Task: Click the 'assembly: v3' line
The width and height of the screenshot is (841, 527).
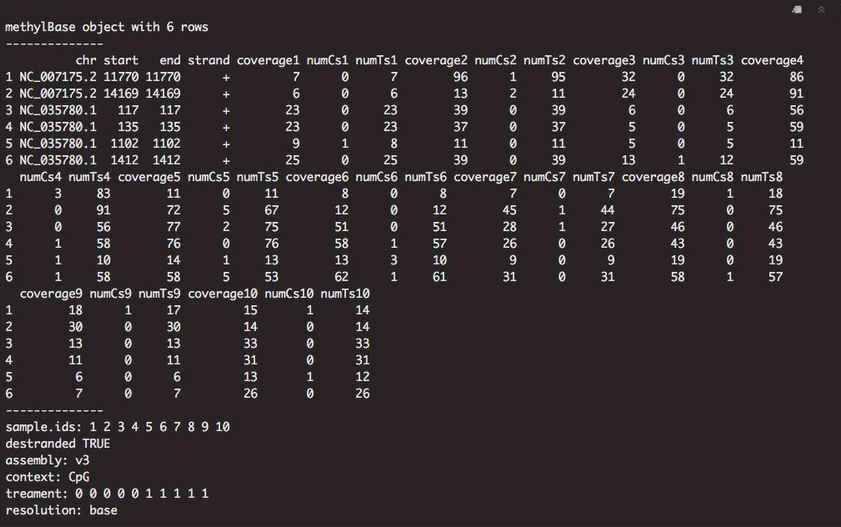Action: click(x=47, y=460)
